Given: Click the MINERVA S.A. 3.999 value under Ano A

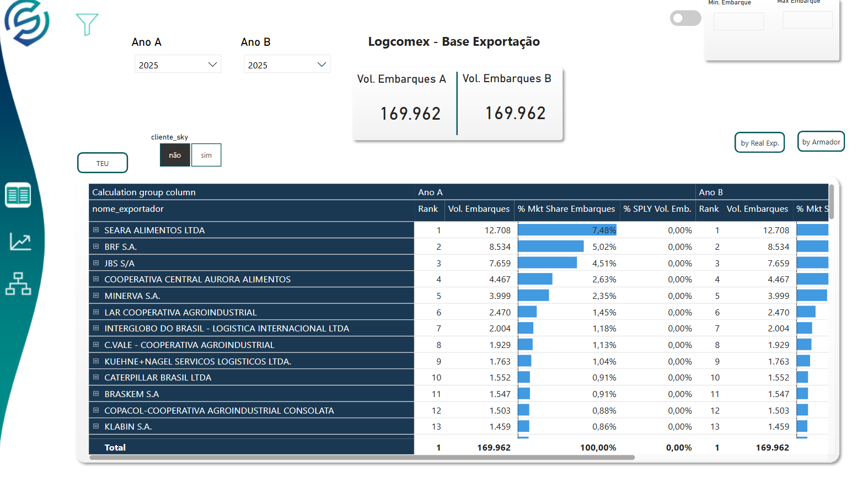Looking at the screenshot, I should (500, 296).
